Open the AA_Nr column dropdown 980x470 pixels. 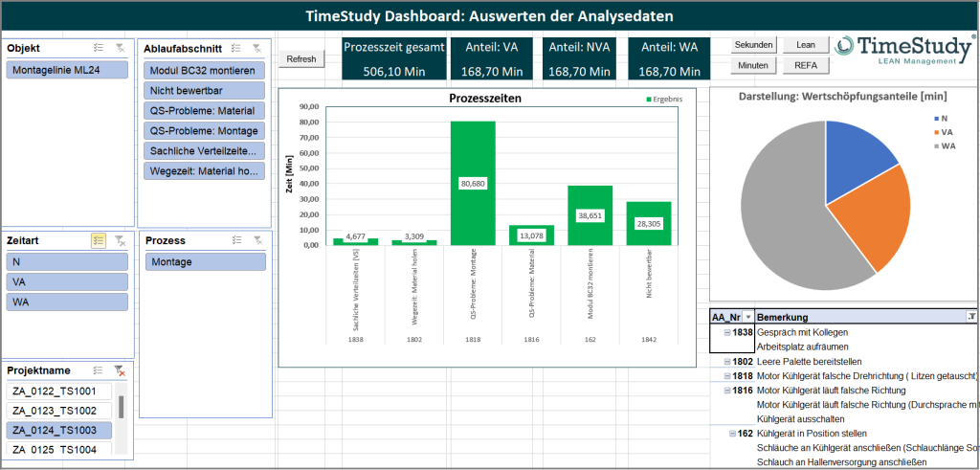(748, 318)
